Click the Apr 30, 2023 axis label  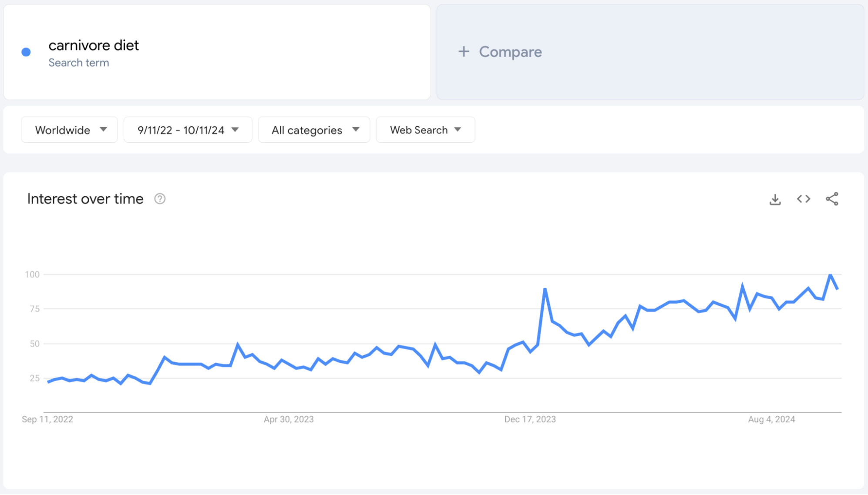coord(289,419)
